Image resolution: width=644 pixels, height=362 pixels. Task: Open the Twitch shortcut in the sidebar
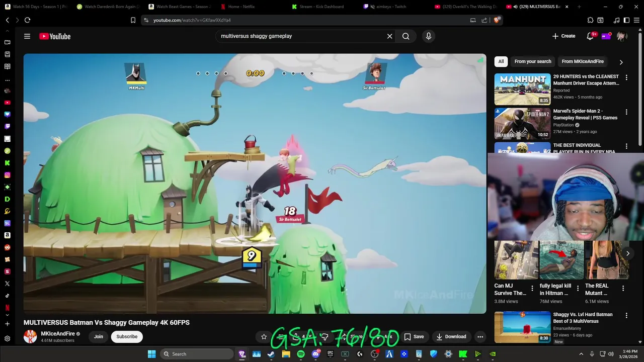point(7,127)
